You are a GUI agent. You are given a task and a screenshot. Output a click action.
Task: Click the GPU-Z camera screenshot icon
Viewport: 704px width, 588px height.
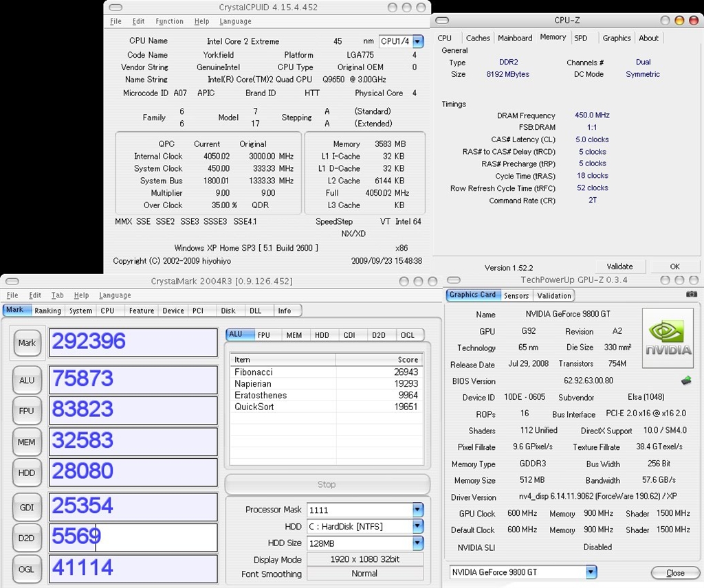[691, 294]
